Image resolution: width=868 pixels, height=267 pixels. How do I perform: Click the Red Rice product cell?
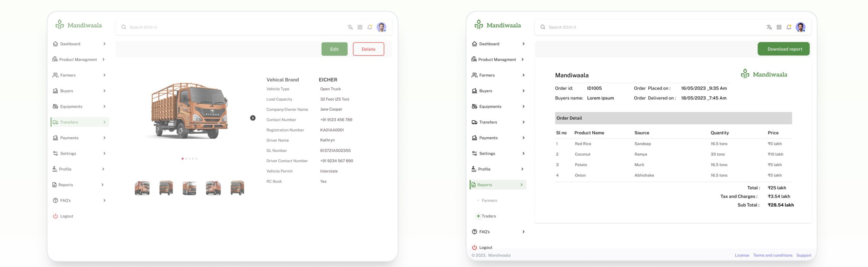583,144
